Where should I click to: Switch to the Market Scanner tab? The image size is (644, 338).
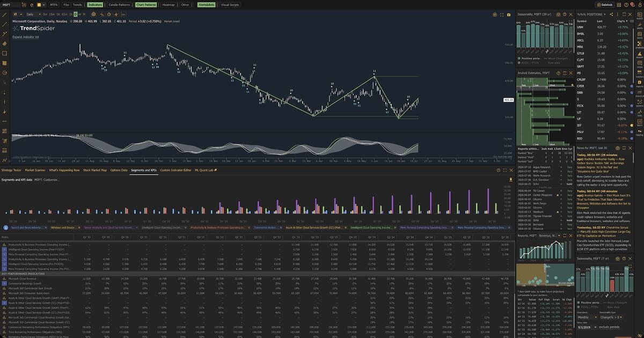coord(35,170)
